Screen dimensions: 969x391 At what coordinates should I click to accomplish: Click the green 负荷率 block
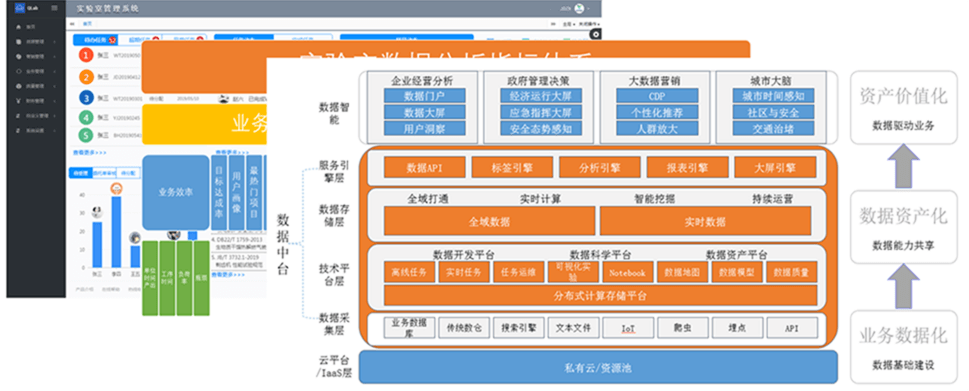pos(184,279)
